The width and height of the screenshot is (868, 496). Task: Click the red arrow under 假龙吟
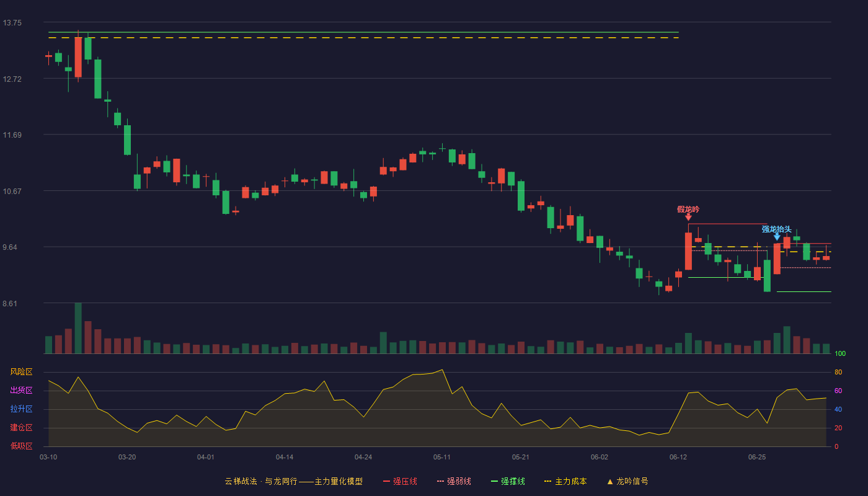point(688,217)
